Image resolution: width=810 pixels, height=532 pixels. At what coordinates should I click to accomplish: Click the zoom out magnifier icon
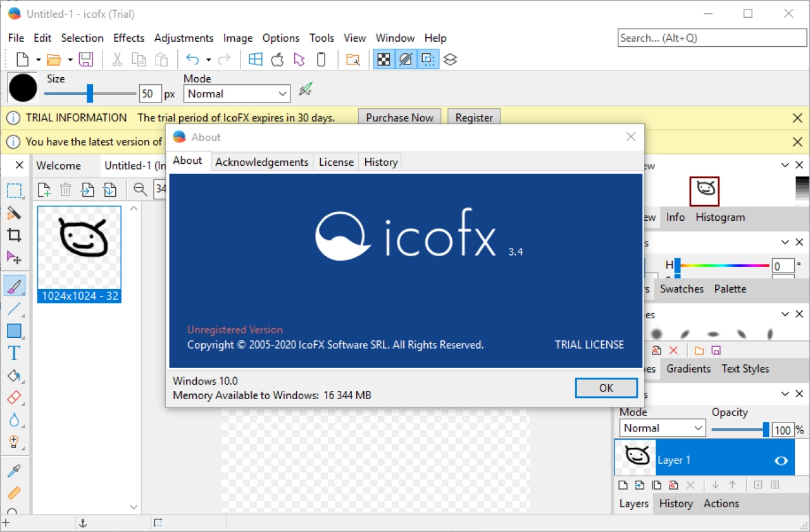tap(140, 189)
